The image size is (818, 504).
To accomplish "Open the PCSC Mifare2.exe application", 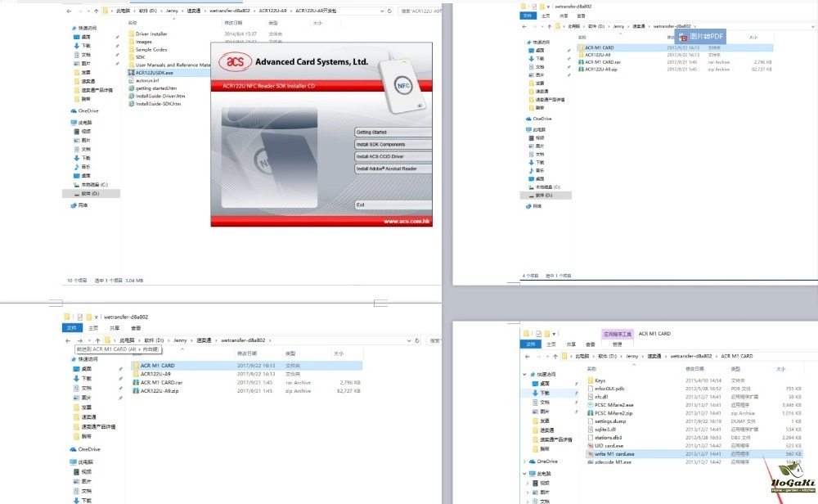I will tap(614, 405).
